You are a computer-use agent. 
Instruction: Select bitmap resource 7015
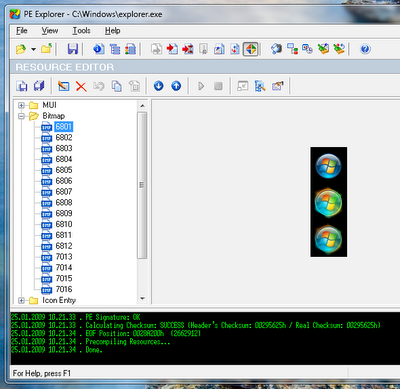click(64, 278)
